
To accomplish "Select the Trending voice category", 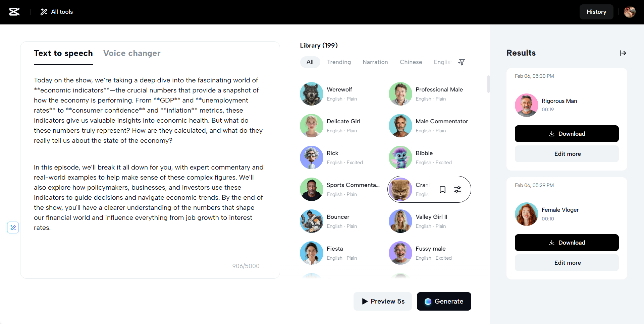I will pyautogui.click(x=339, y=62).
